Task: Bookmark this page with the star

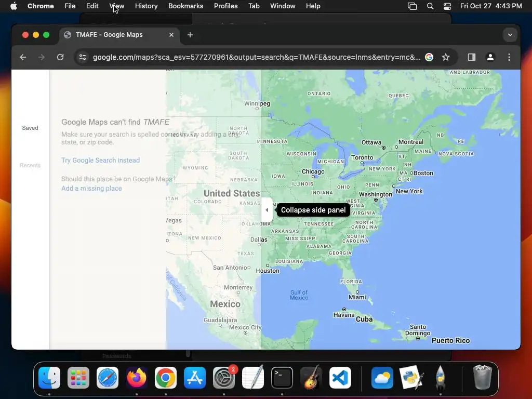Action: 446,57
